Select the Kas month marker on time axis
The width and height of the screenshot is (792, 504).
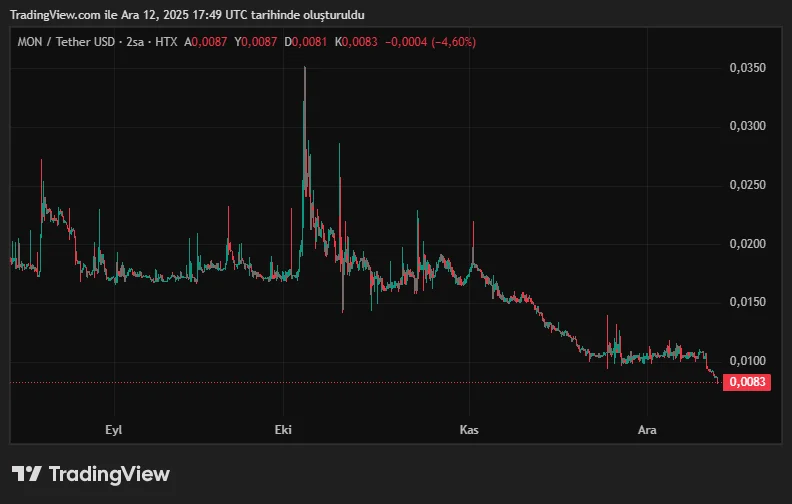pos(469,430)
